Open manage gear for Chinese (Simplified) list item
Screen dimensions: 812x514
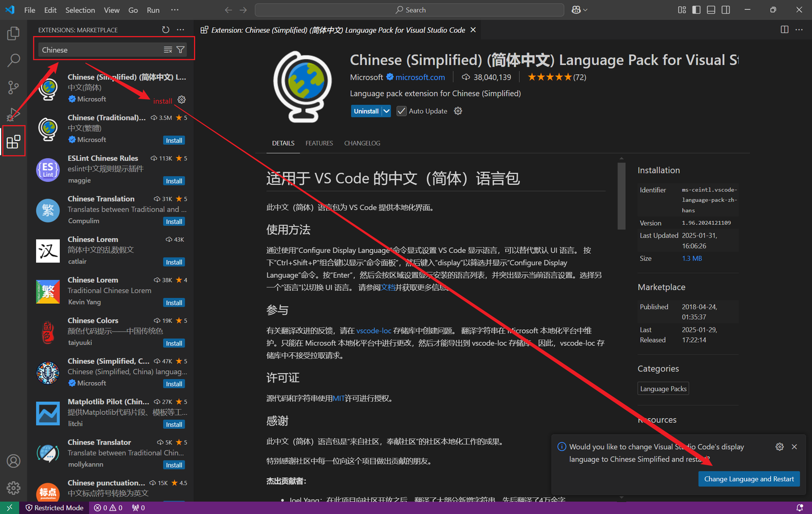click(182, 100)
